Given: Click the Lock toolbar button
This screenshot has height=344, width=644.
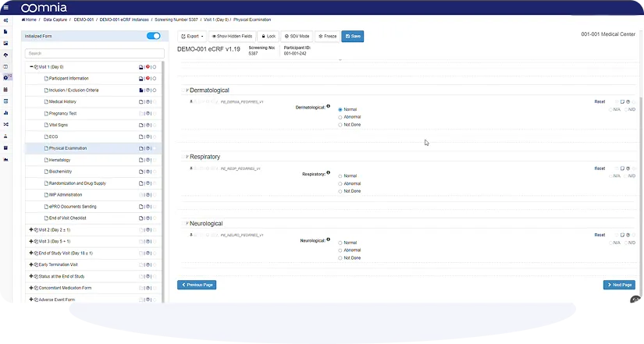Looking at the screenshot, I should click(269, 36).
